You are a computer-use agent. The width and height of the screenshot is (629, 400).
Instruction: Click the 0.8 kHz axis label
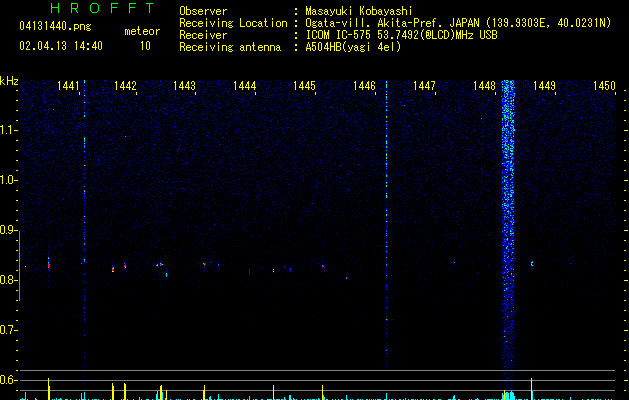tap(8, 280)
